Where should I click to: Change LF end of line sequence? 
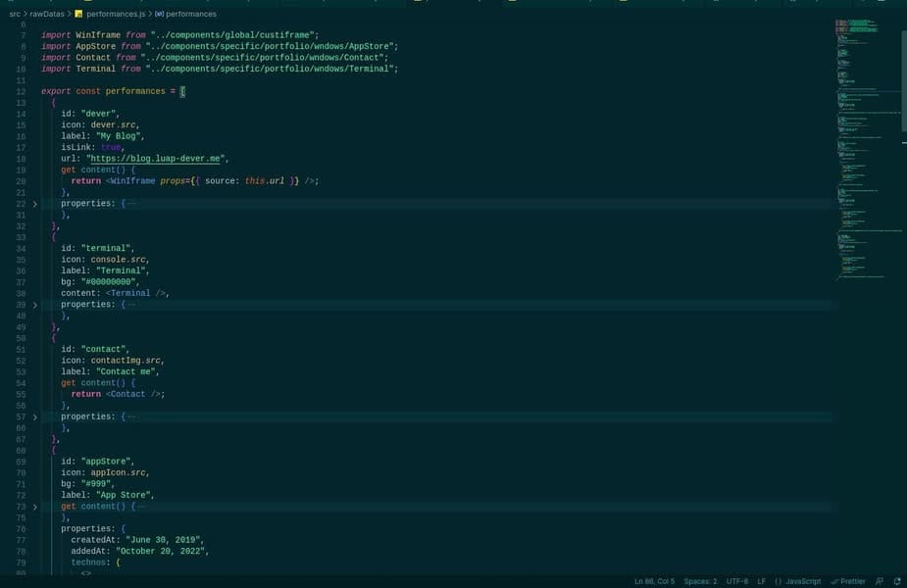pos(761,581)
